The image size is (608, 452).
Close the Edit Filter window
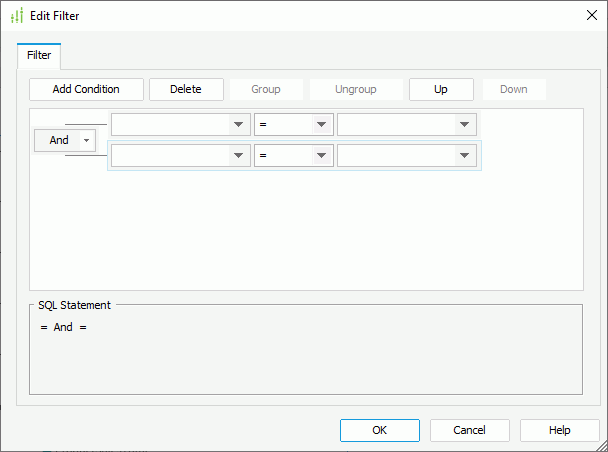(590, 15)
